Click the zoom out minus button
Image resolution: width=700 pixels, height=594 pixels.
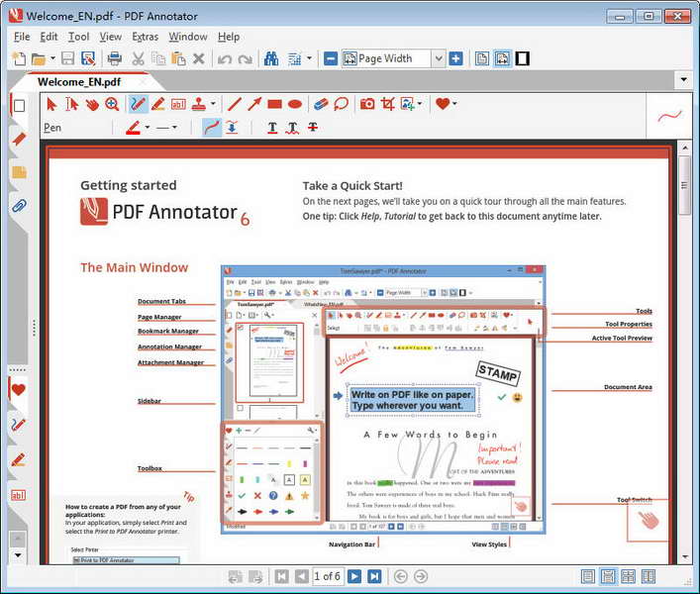pyautogui.click(x=331, y=58)
